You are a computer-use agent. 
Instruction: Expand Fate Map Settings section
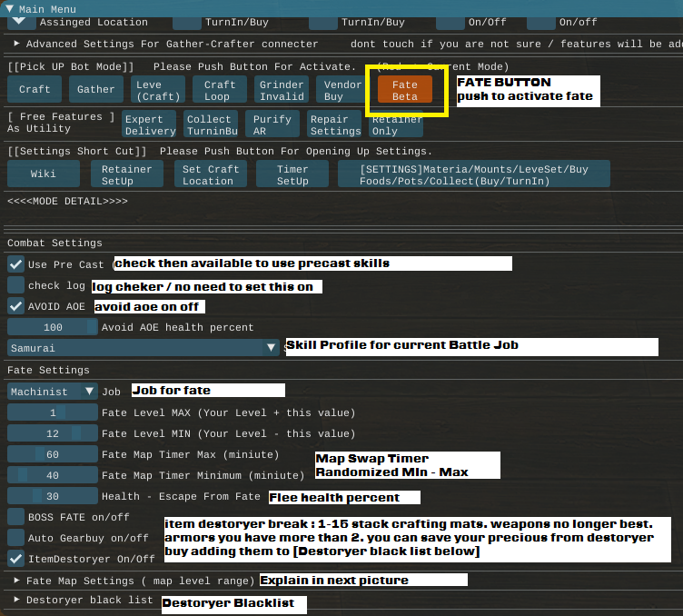pyautogui.click(x=17, y=580)
